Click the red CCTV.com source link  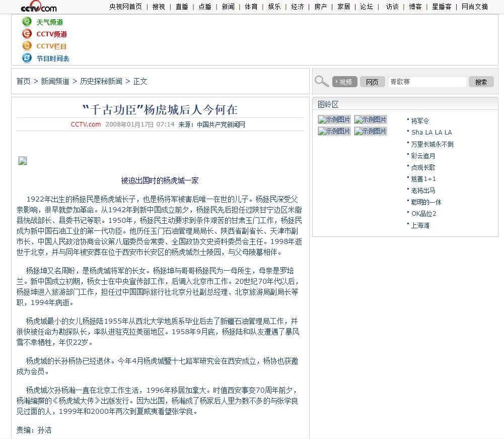tap(86, 124)
